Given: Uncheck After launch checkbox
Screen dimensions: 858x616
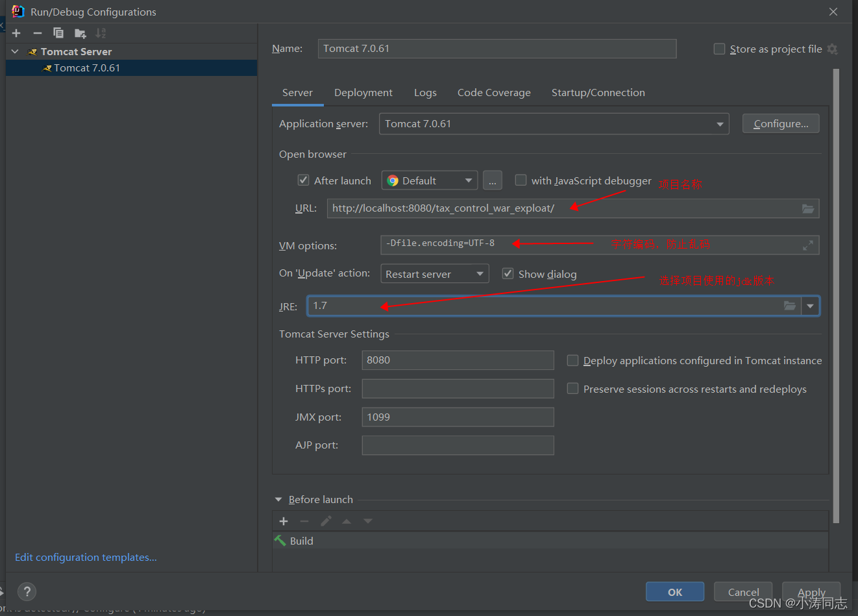Looking at the screenshot, I should coord(303,180).
